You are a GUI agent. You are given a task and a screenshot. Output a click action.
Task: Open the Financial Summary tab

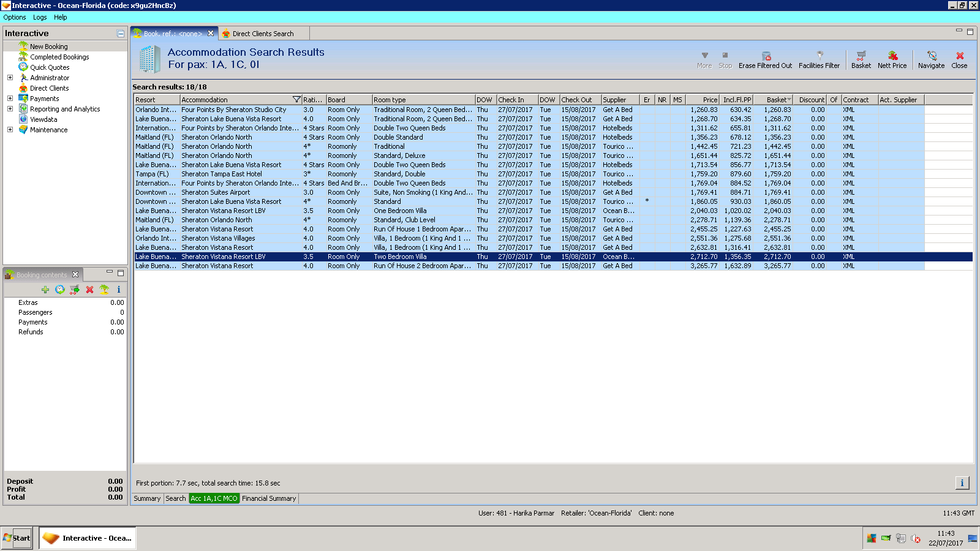pyautogui.click(x=269, y=498)
